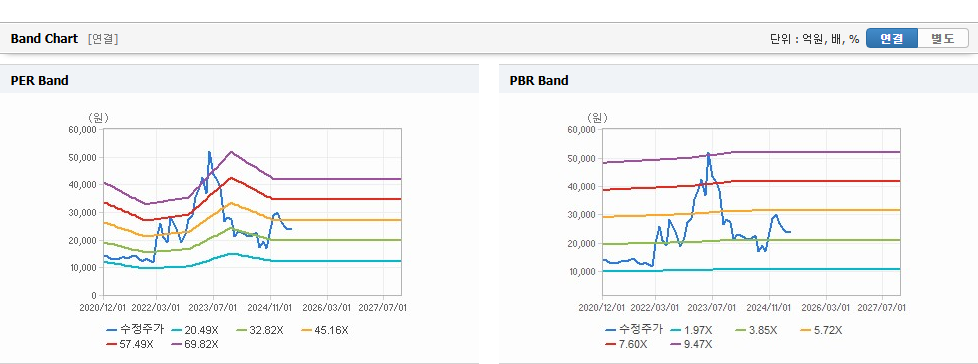Click the PBR Band heading

point(539,80)
